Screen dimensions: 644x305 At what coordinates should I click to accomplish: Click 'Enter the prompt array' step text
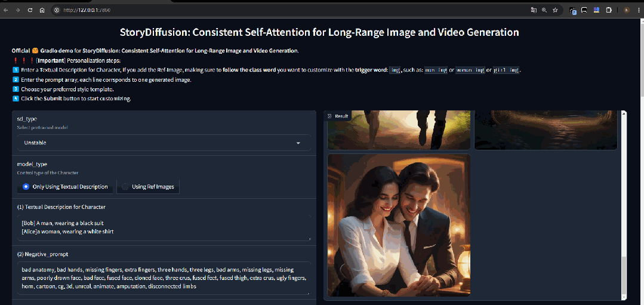click(x=106, y=79)
